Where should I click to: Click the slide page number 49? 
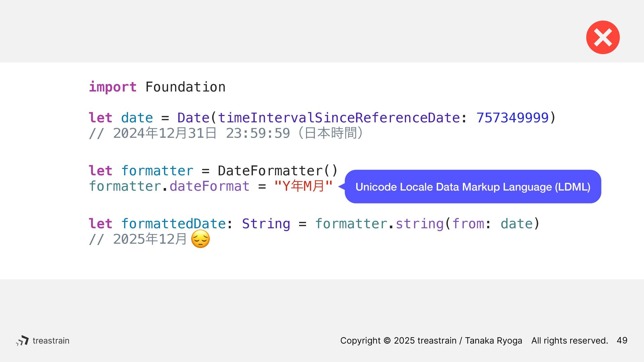(622, 341)
